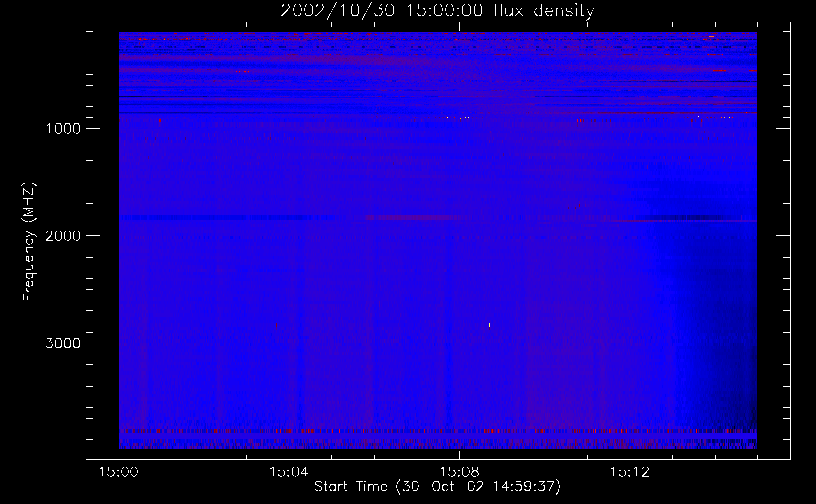
Task: Click the 'Start Time (30-Oct-02 14:59:37)' axis label
Action: (437, 487)
